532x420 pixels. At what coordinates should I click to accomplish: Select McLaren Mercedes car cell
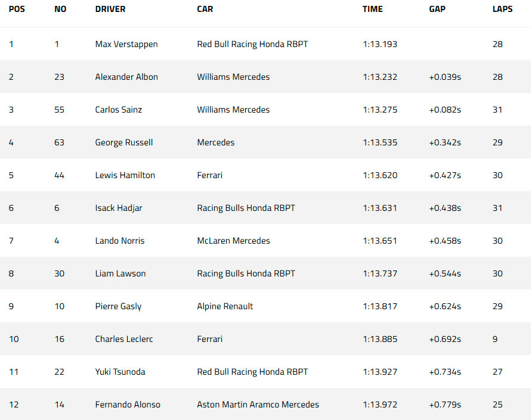233,241
